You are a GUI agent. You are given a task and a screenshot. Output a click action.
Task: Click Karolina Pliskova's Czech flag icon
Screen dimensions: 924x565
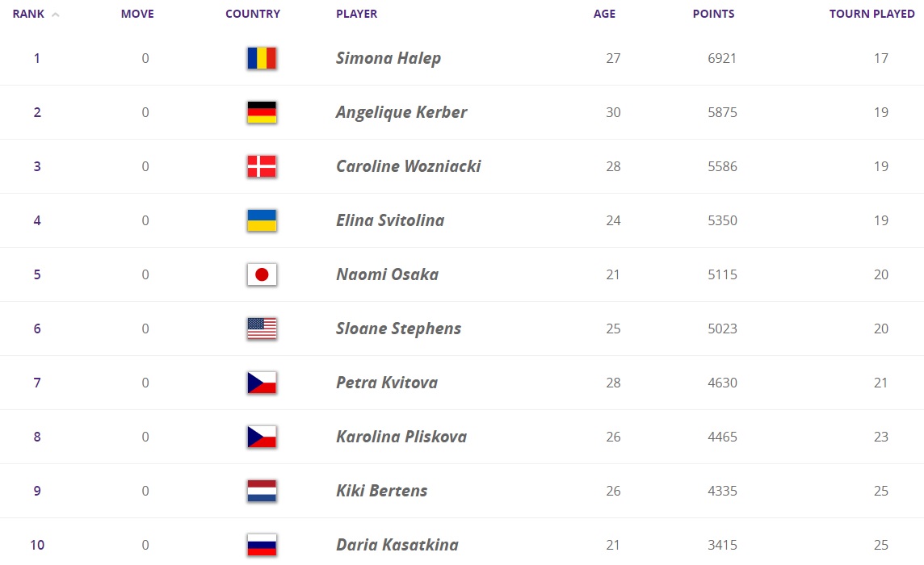point(262,437)
